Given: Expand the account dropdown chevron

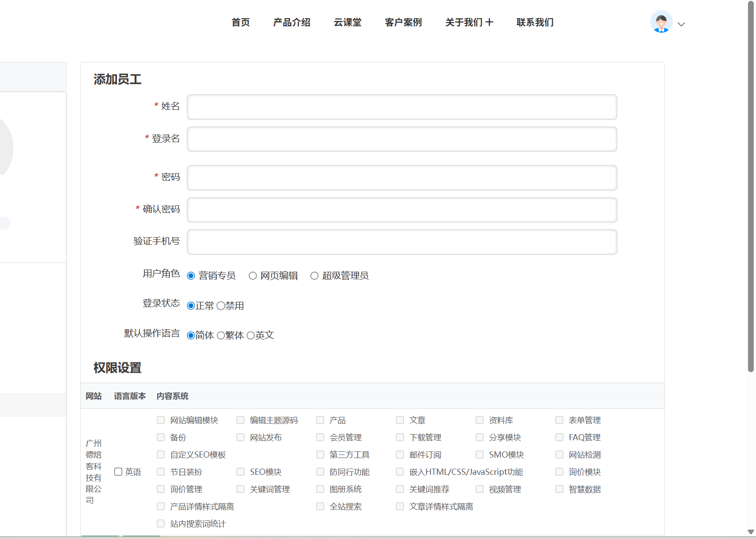Looking at the screenshot, I should [681, 24].
